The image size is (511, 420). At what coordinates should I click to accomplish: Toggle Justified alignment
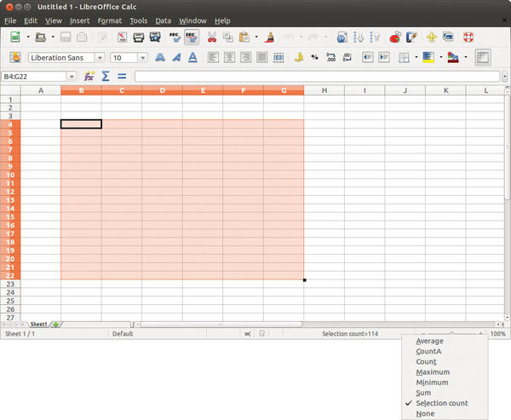coord(262,57)
